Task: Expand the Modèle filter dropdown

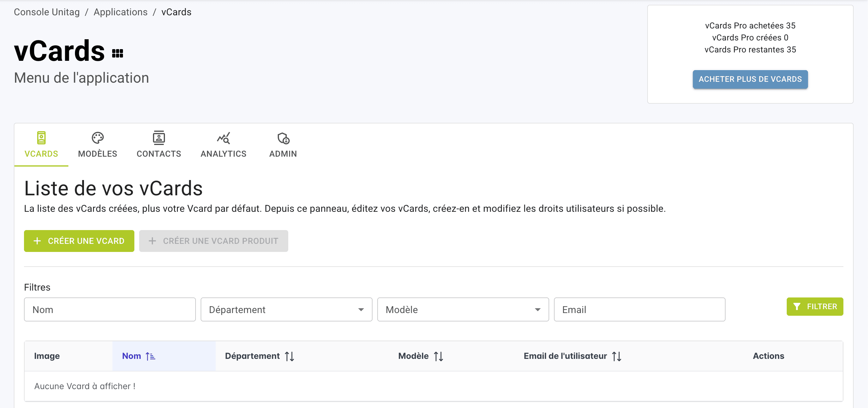Action: point(462,309)
